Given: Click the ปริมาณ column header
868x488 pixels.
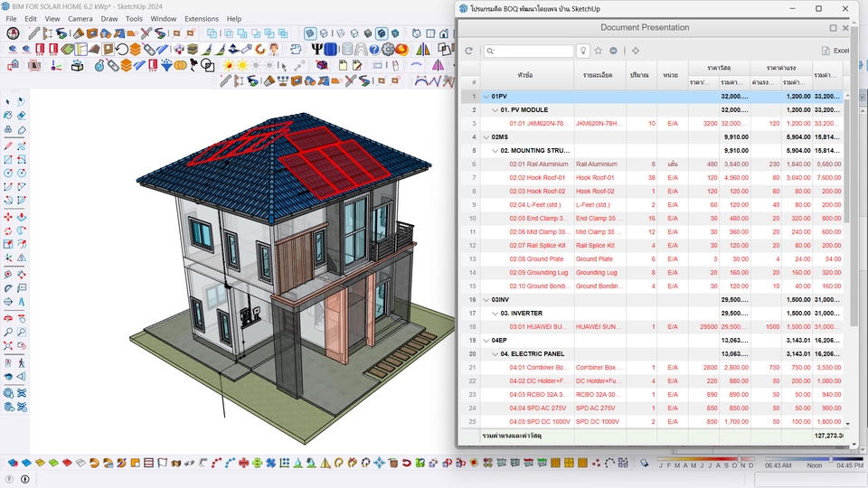Looking at the screenshot, I should (641, 75).
